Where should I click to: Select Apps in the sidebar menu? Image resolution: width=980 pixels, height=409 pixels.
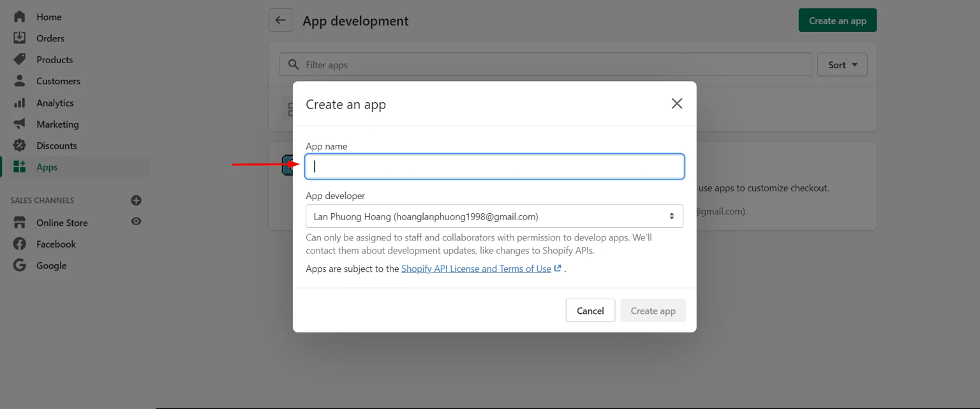(47, 167)
